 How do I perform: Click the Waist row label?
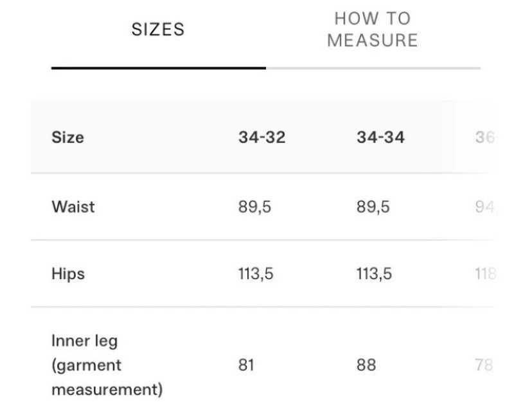click(x=73, y=206)
